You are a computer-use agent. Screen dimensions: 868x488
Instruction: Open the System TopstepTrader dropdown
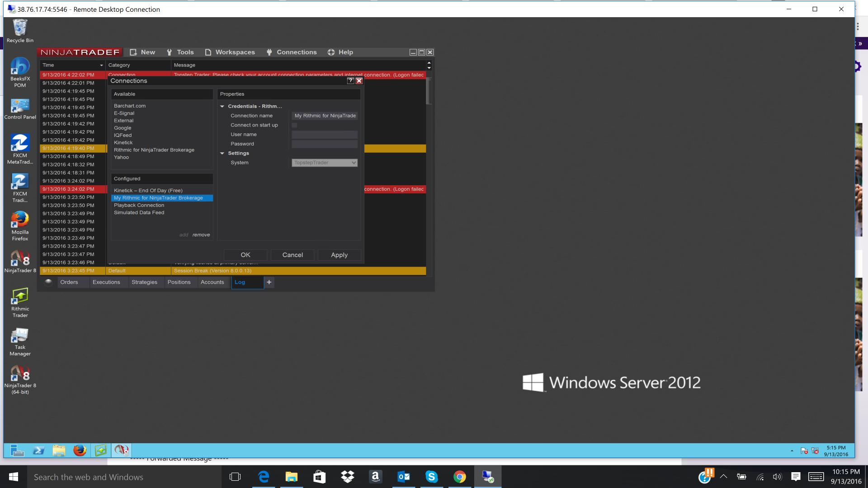tap(325, 163)
